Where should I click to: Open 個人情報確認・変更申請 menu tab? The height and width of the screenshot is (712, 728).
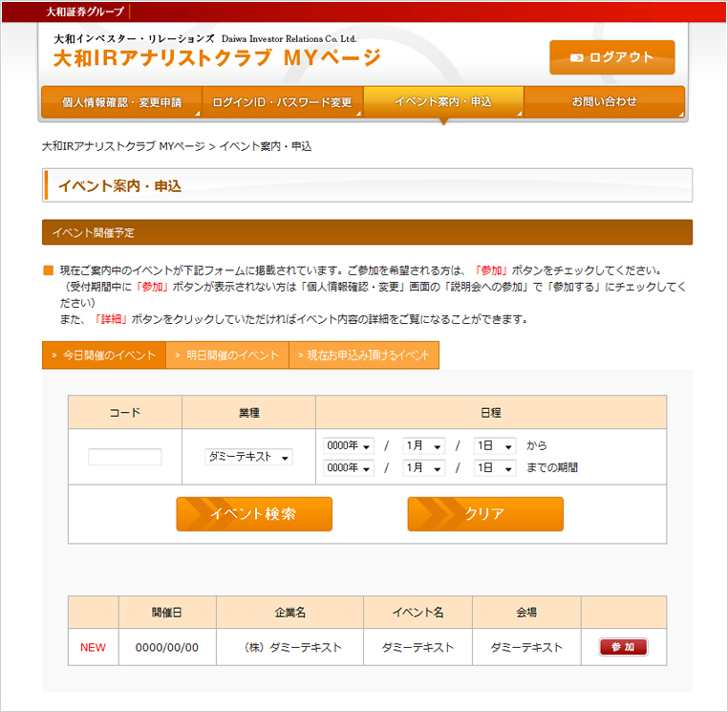(x=121, y=101)
